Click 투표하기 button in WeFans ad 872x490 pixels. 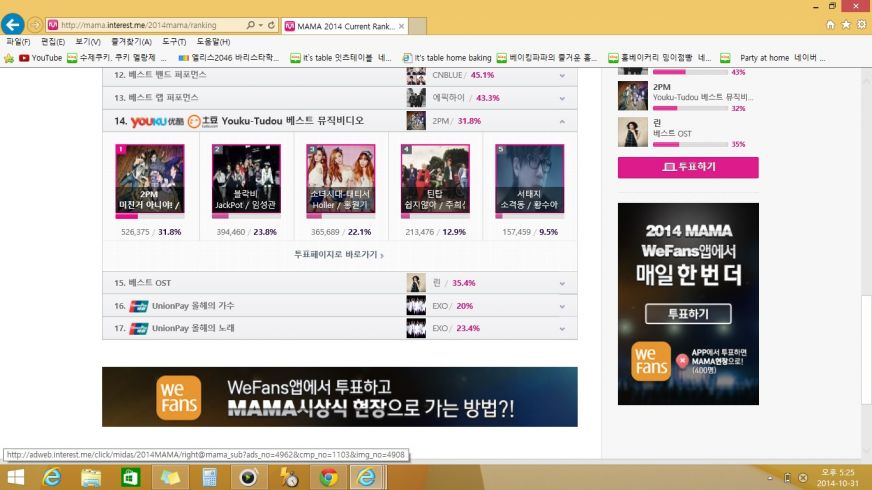(x=688, y=314)
